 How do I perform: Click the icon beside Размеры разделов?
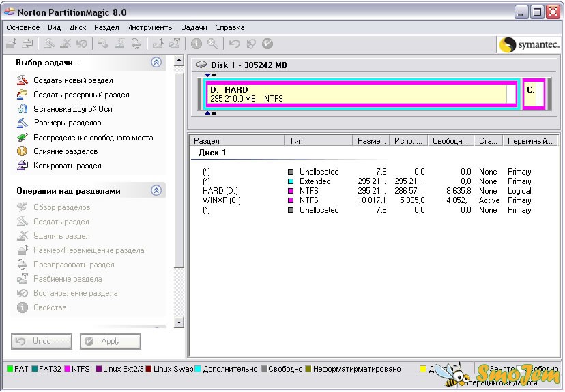point(23,123)
